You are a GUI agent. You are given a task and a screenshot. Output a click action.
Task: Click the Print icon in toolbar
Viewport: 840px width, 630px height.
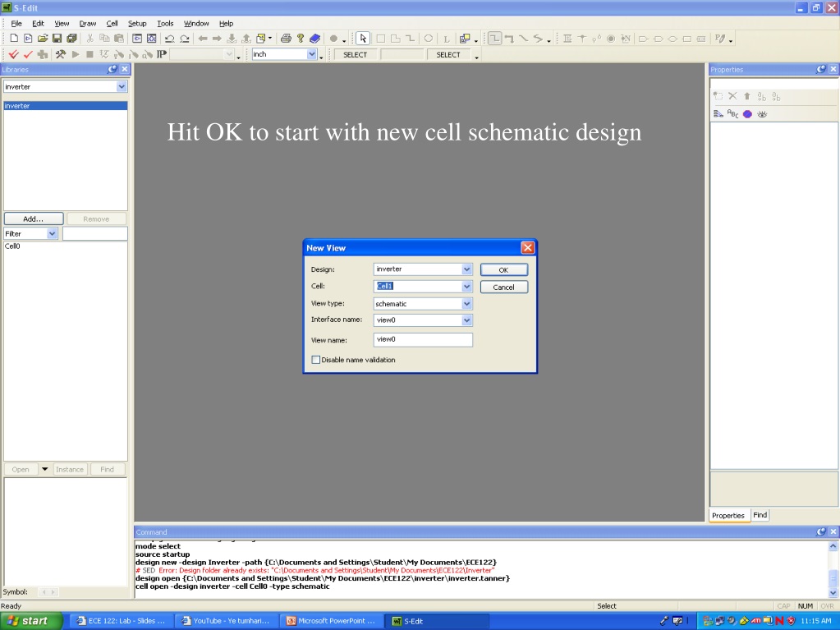click(286, 39)
